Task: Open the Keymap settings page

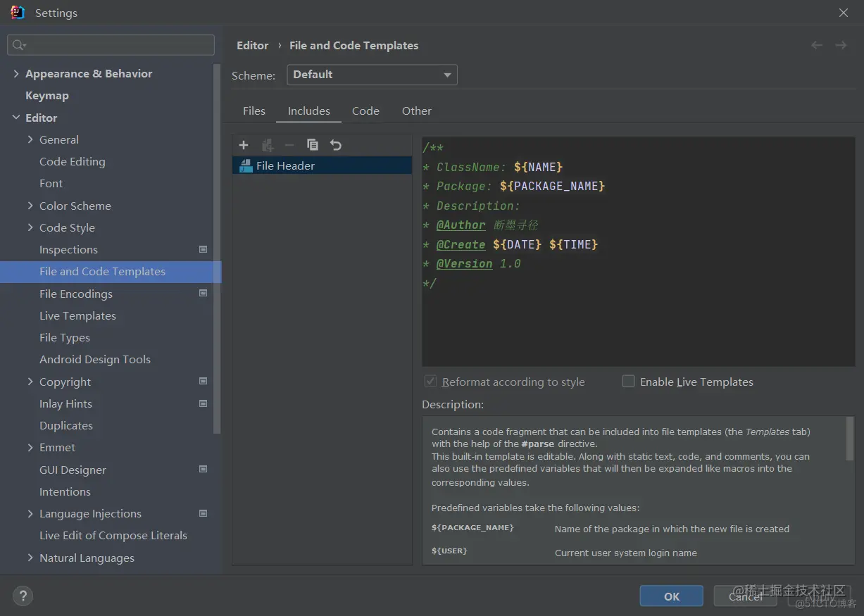Action: pos(47,96)
